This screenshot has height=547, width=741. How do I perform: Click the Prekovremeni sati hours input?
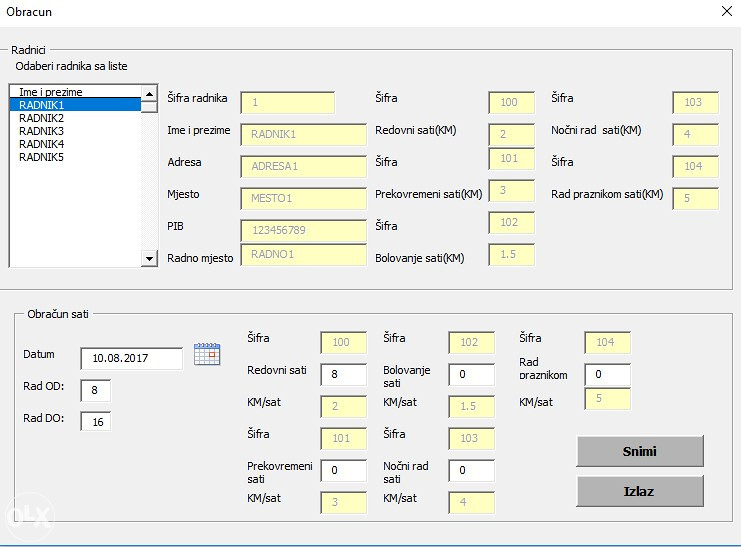tap(344, 470)
